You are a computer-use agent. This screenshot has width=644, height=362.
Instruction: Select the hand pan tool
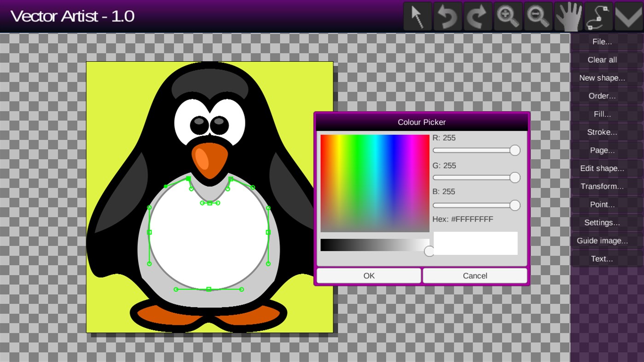(568, 16)
